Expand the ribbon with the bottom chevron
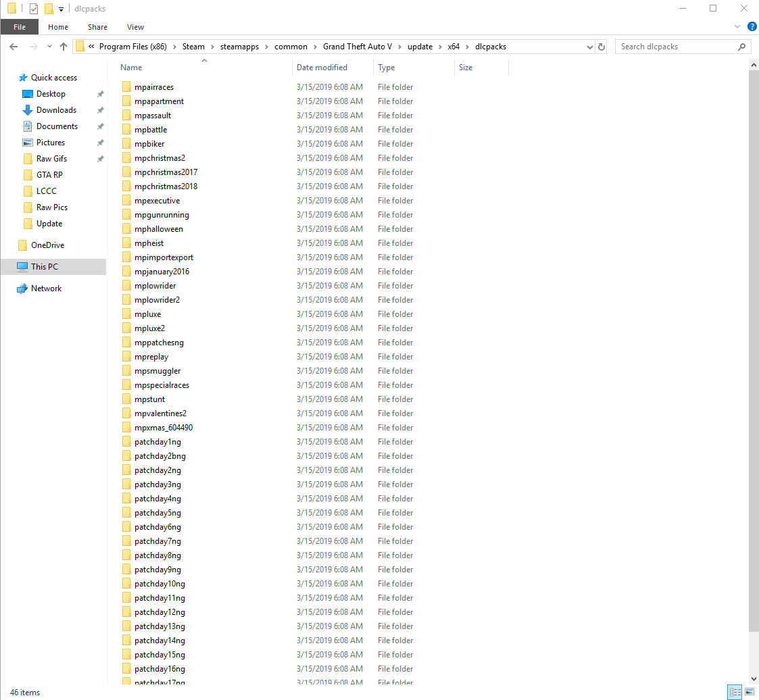Viewport: 759px width, 700px height. click(737, 26)
